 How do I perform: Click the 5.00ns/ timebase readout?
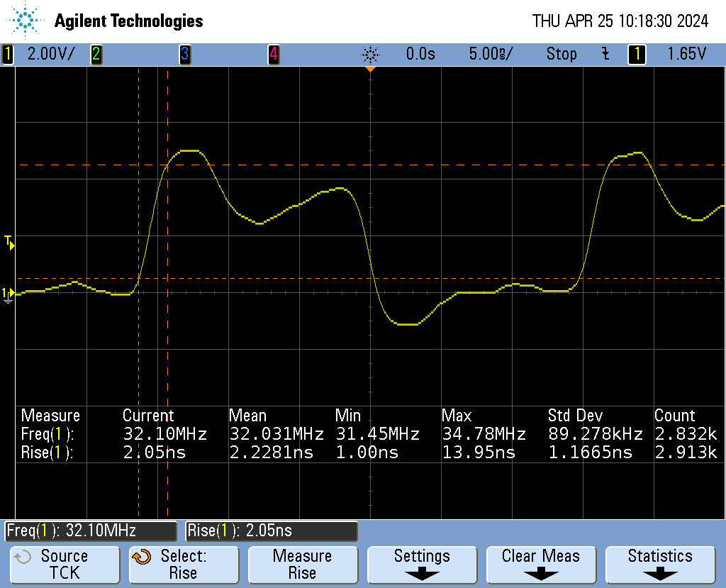coord(491,54)
